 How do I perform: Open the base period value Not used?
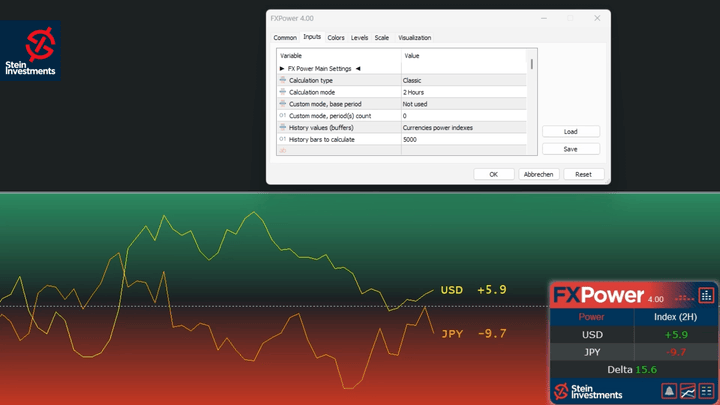tap(464, 104)
